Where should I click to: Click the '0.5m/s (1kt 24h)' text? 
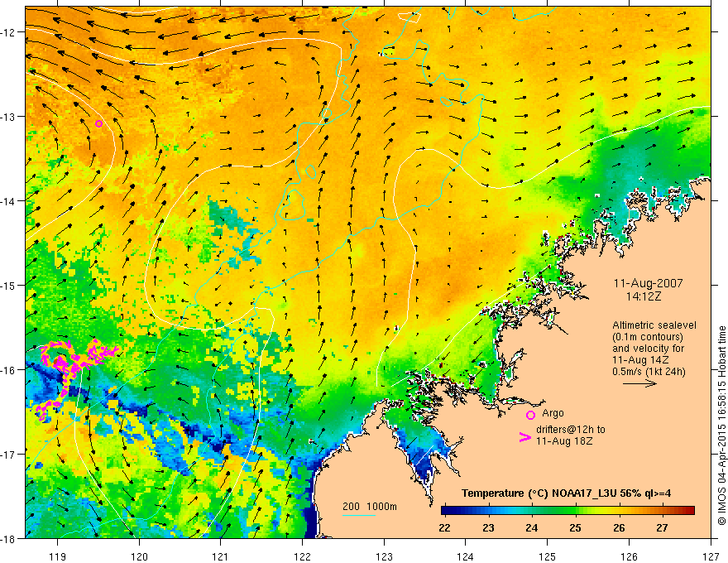click(649, 372)
